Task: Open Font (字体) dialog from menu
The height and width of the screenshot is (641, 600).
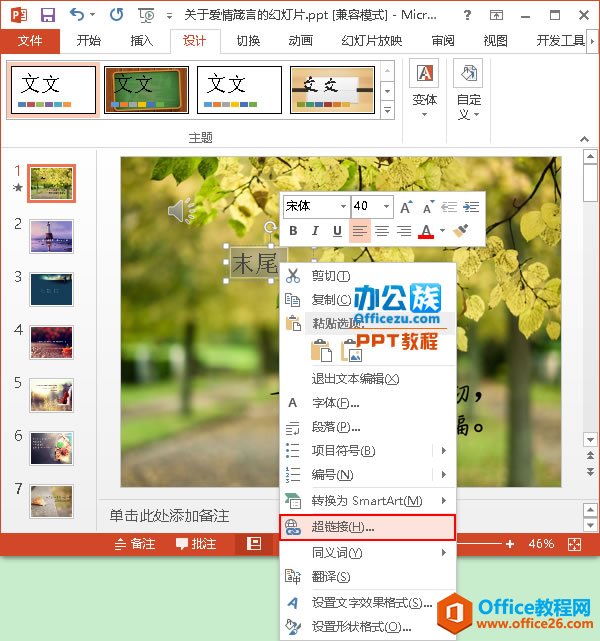Action: click(x=368, y=403)
